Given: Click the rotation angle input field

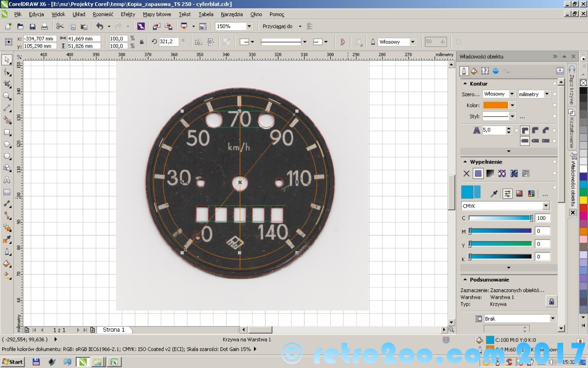Looking at the screenshot, I should 168,42.
